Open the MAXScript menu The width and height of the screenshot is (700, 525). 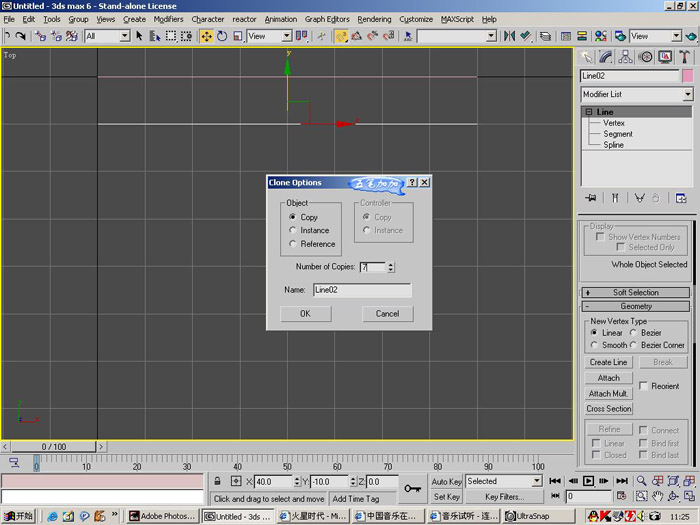click(x=457, y=19)
